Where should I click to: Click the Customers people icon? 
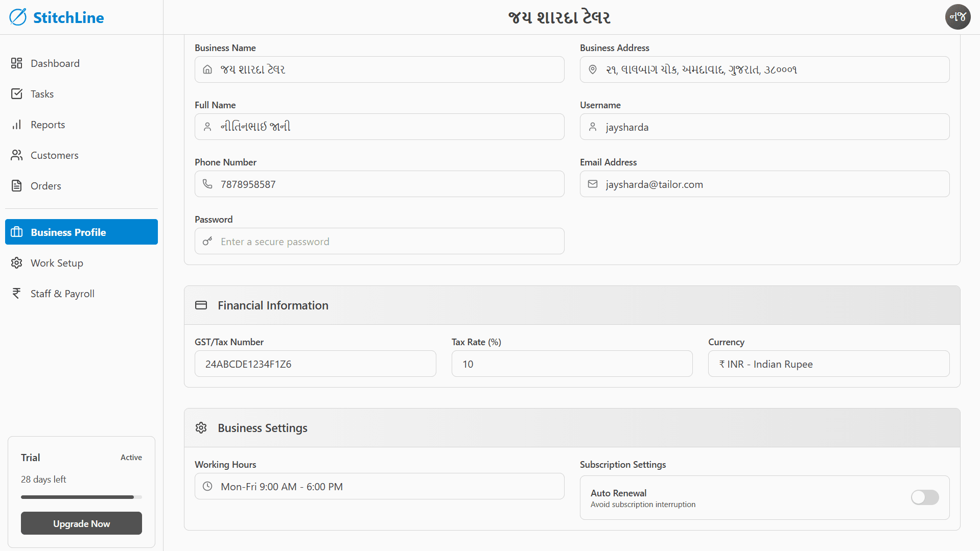[17, 155]
